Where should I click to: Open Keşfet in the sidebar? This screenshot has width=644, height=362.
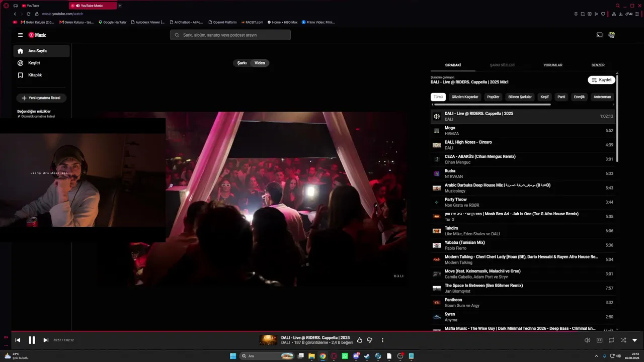point(41,63)
